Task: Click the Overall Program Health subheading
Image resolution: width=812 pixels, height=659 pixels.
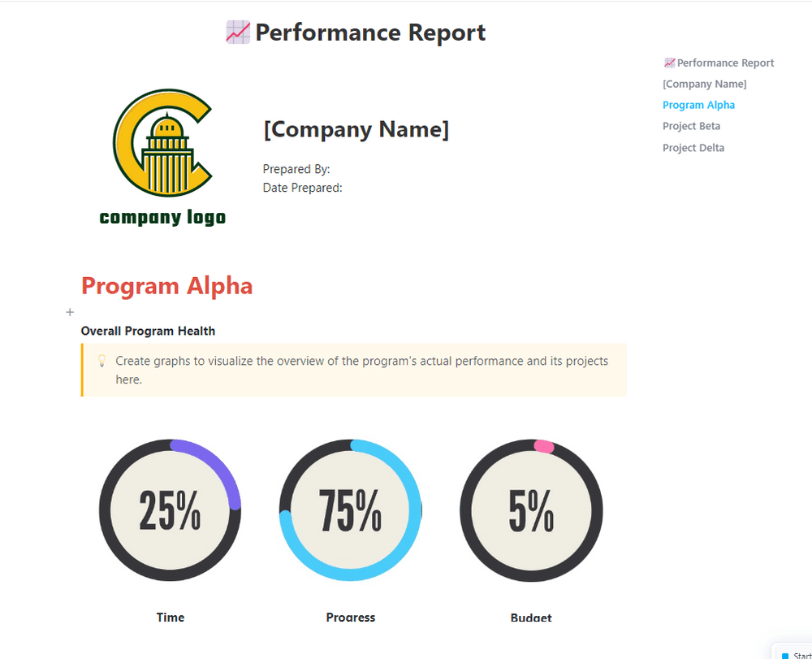Action: 148,331
